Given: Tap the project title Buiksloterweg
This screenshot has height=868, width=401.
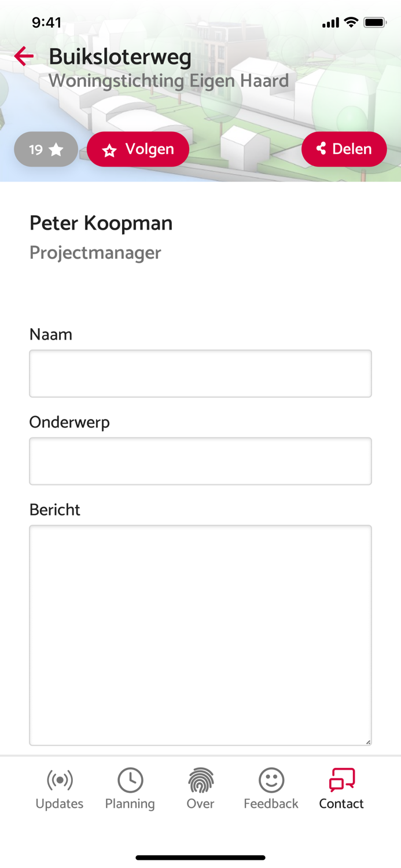Looking at the screenshot, I should (121, 57).
